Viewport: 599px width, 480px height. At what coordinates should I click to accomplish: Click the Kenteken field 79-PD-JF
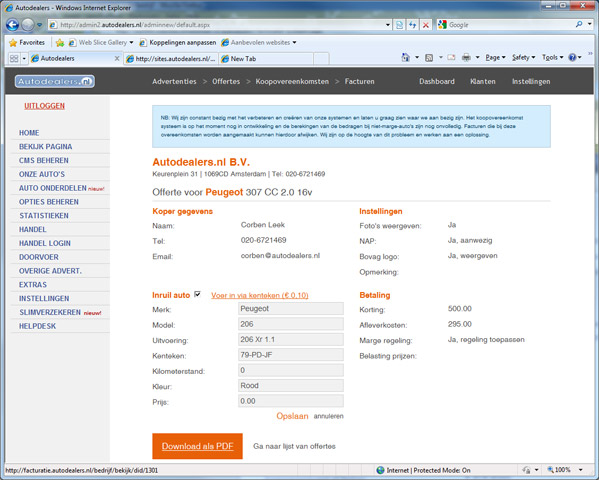pyautogui.click(x=291, y=355)
